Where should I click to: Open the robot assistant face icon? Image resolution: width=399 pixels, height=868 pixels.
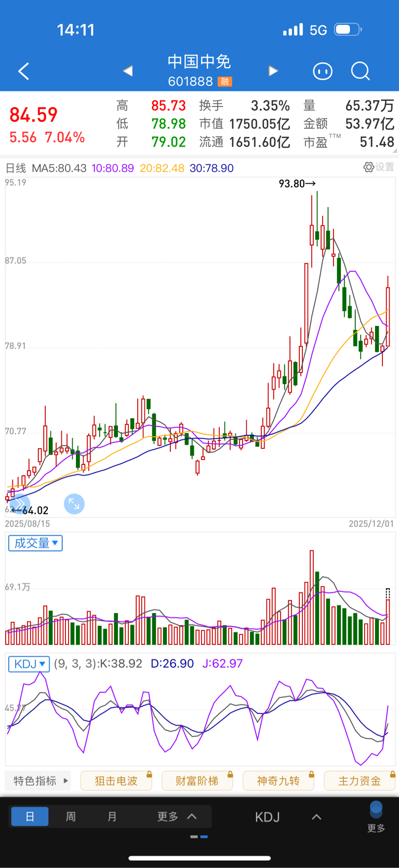[x=322, y=71]
